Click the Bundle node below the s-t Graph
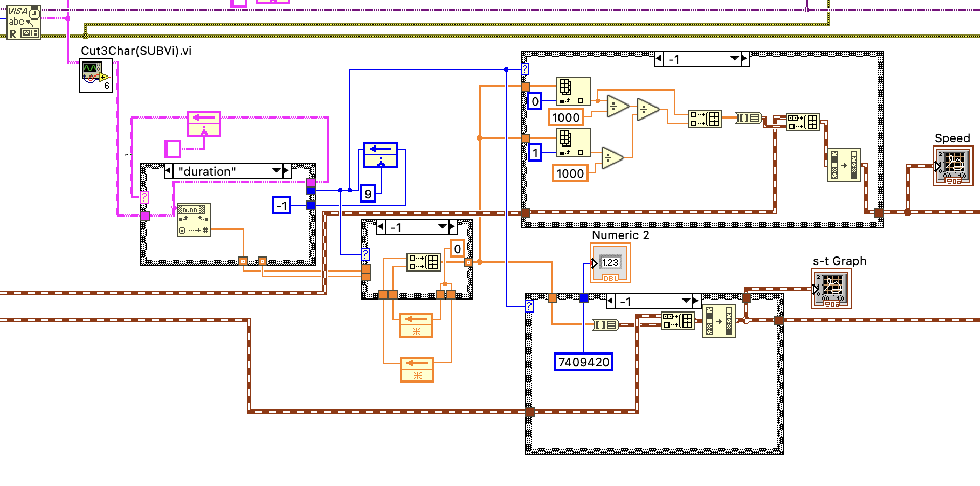The width and height of the screenshot is (980, 486). pos(719,322)
